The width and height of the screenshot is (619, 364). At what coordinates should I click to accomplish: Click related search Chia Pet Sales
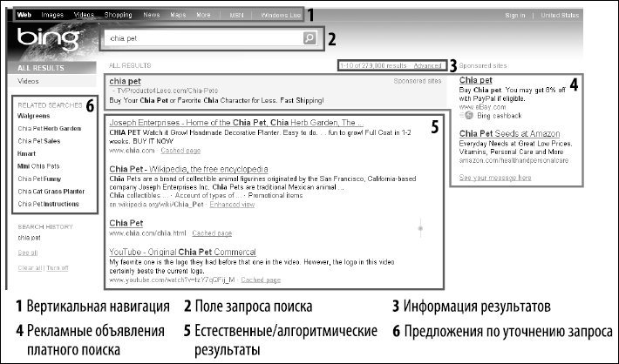click(x=39, y=141)
